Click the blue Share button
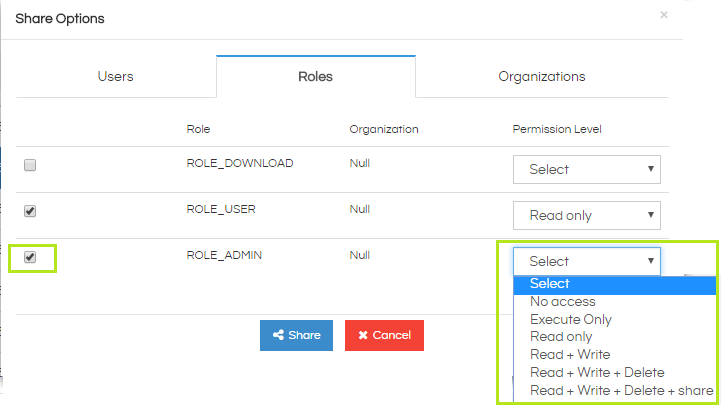Viewport: 721px width, 405px height. [296, 335]
